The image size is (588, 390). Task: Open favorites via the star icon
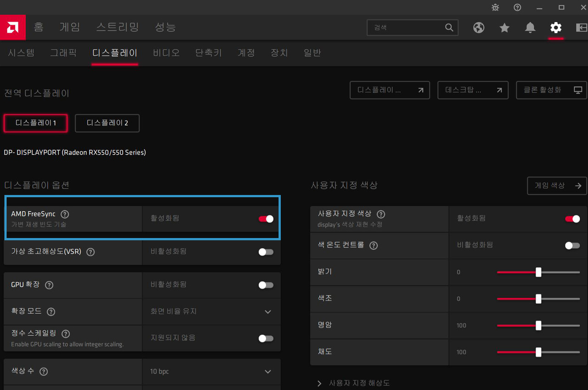pos(504,28)
